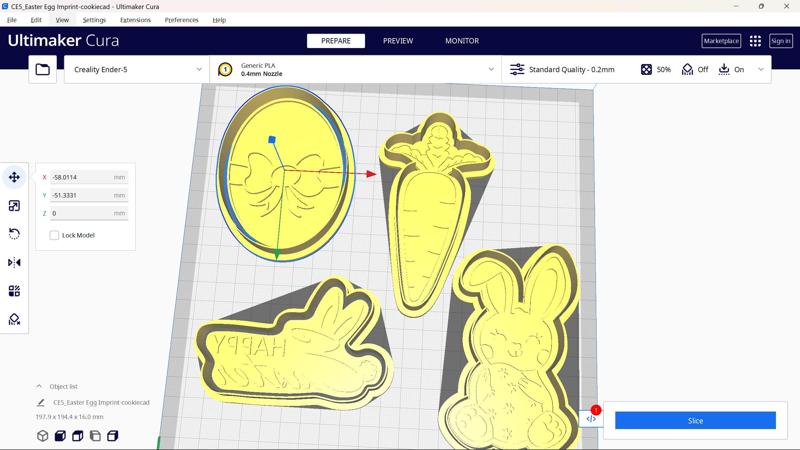Click the adhesion On icon

coord(724,69)
